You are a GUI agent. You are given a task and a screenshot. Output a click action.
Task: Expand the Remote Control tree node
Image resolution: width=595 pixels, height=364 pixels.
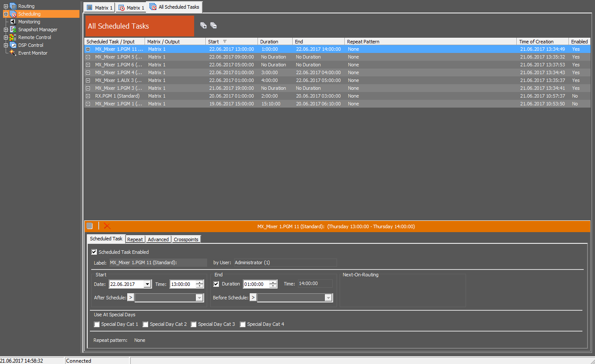click(x=6, y=37)
